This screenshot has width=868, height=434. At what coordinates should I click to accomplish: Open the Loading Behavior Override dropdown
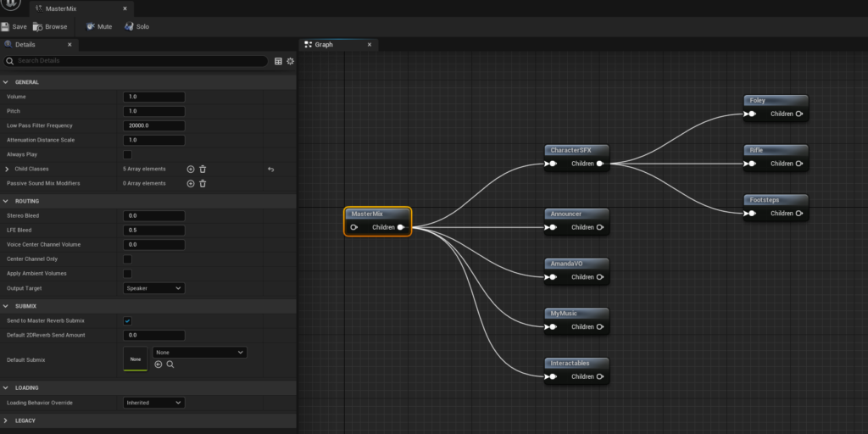[x=153, y=403]
